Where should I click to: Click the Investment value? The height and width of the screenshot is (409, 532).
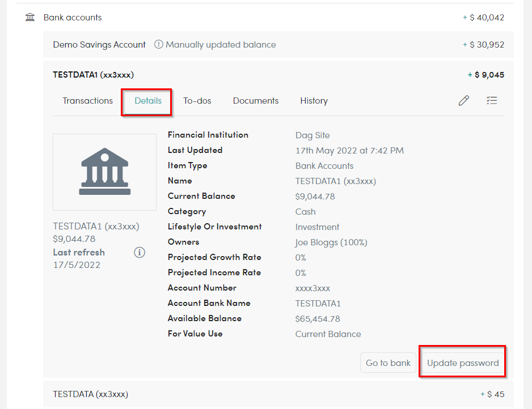(x=317, y=227)
